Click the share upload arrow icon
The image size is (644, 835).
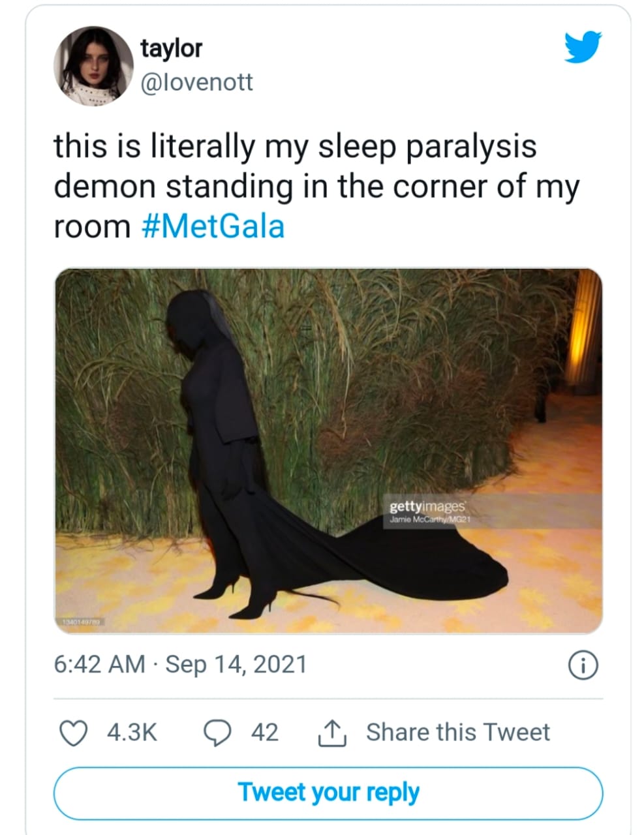pos(331,733)
